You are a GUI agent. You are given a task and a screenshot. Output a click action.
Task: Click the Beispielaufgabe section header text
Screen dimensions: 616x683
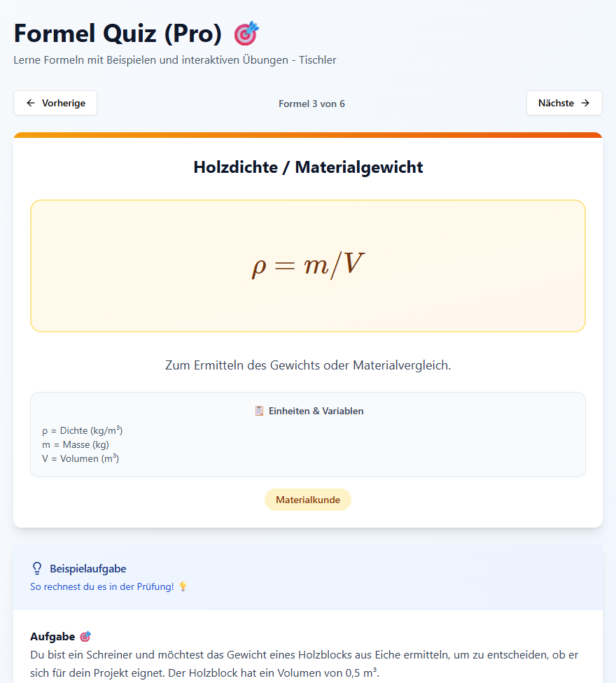click(88, 568)
